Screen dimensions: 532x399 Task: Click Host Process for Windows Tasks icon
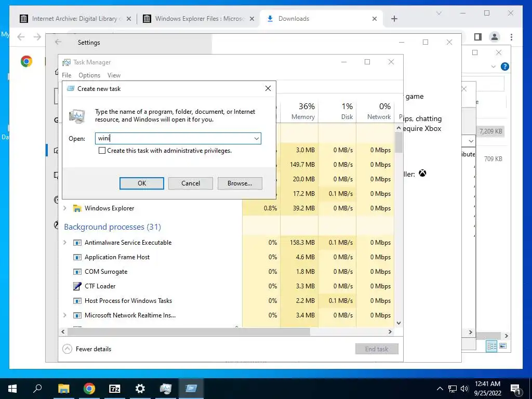click(77, 301)
